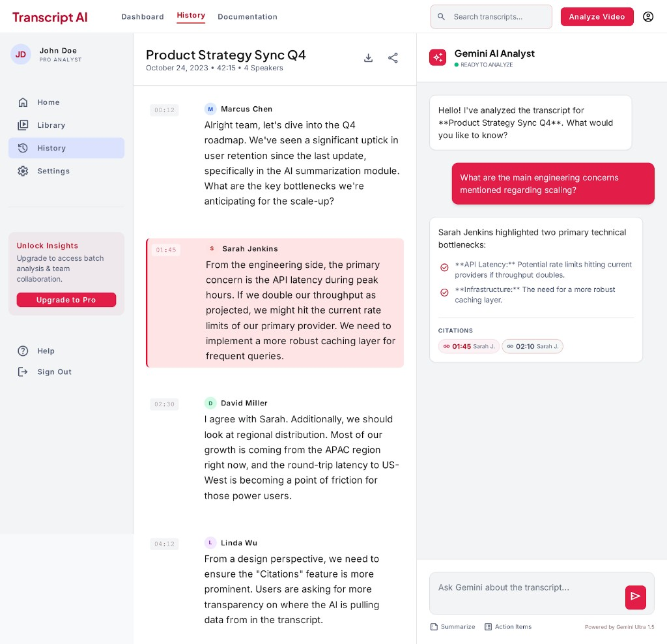Click the search magnifier icon
Screen dimensions: 667x644
click(441, 16)
